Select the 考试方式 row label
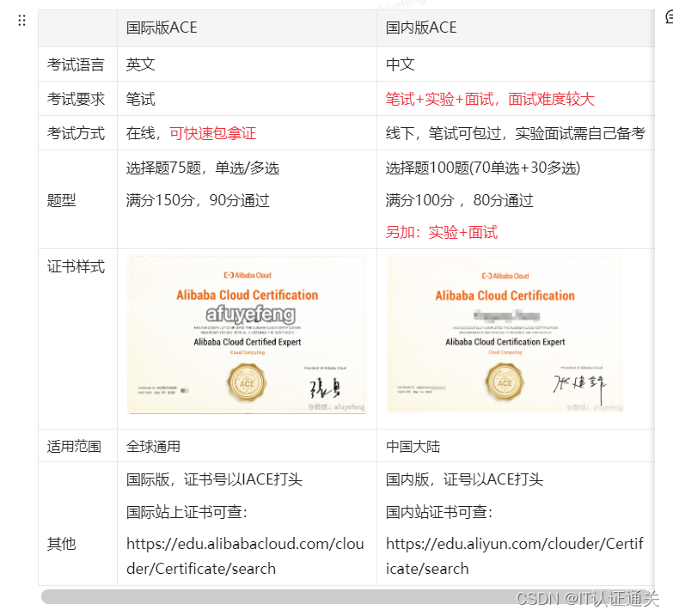 coord(76,133)
